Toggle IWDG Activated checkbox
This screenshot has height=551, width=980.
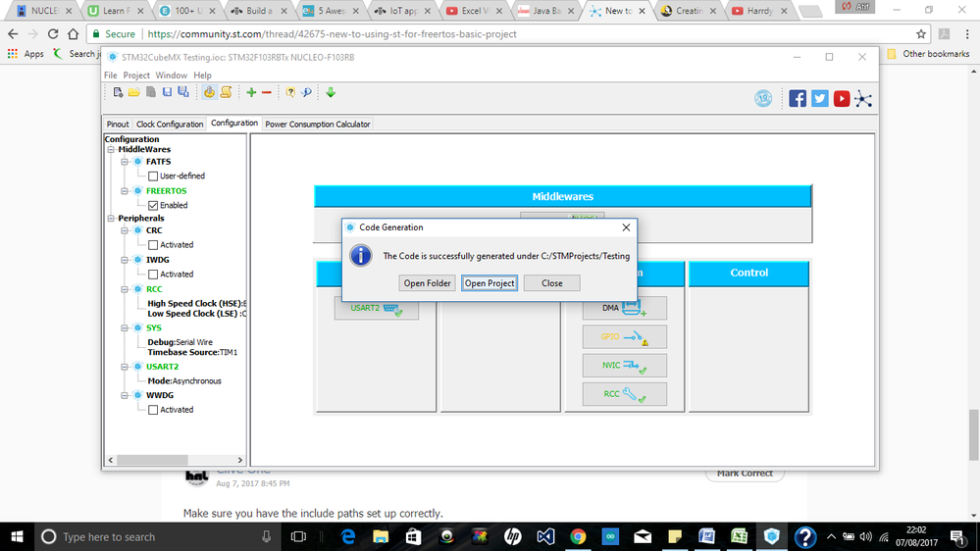(x=153, y=275)
